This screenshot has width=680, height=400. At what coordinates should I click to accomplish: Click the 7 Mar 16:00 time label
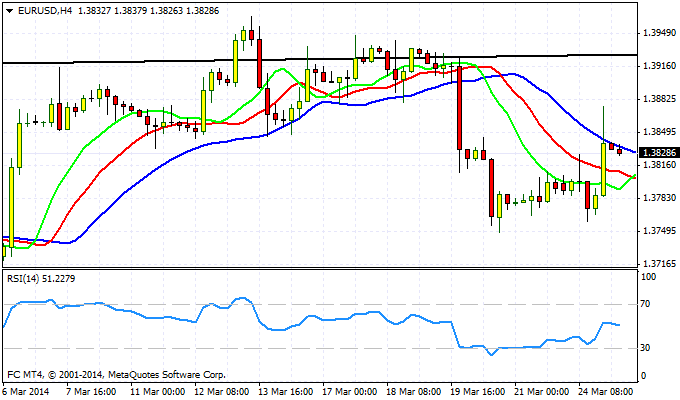pyautogui.click(x=91, y=392)
